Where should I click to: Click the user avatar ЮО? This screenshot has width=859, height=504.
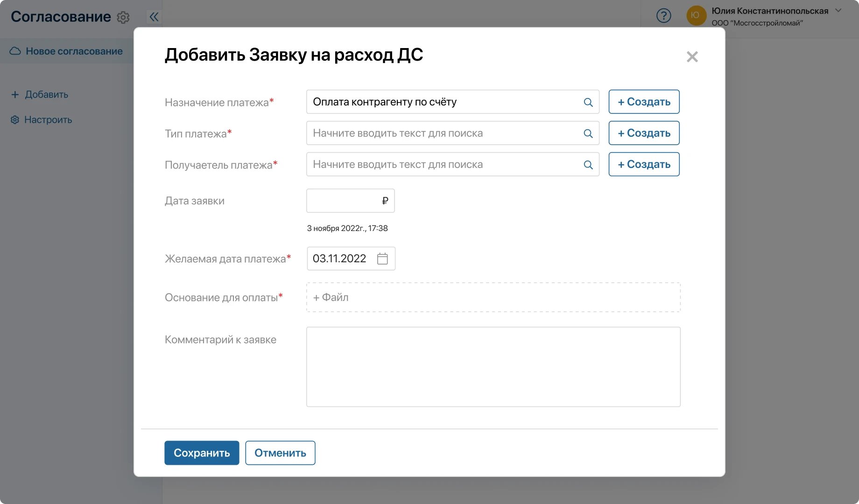696,15
